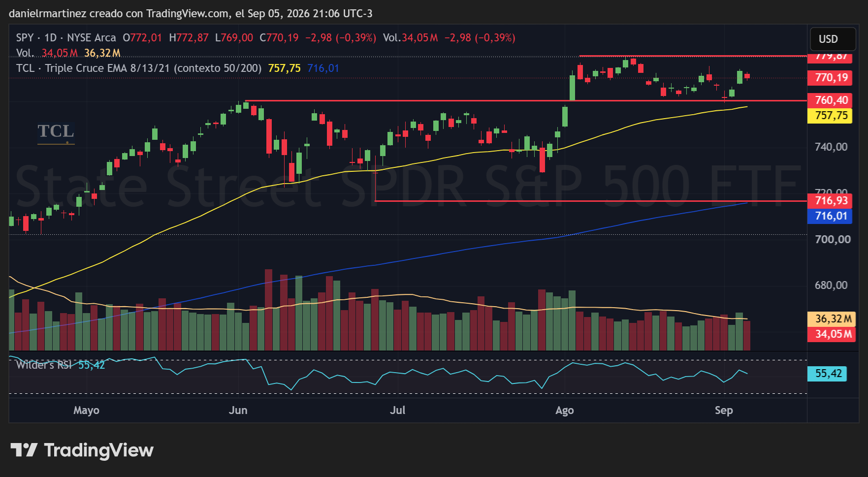
Task: Click the yellow 757,75 label on the price axis
Action: click(830, 116)
